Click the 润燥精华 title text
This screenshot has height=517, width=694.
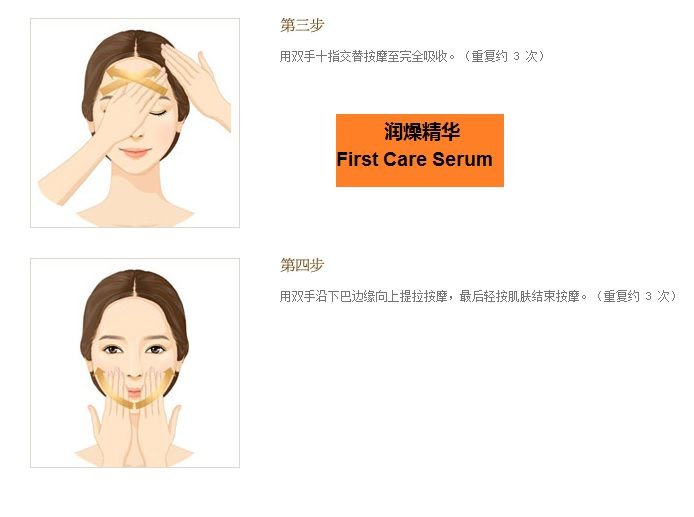(422, 132)
